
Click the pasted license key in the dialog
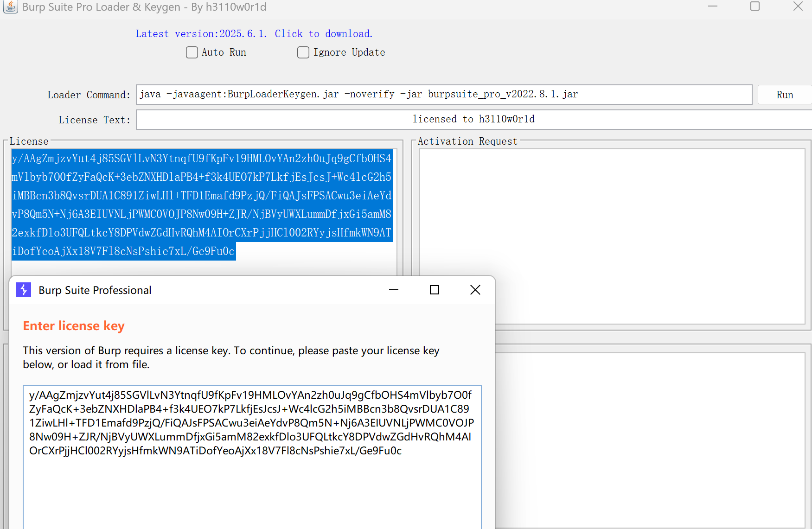point(251,422)
